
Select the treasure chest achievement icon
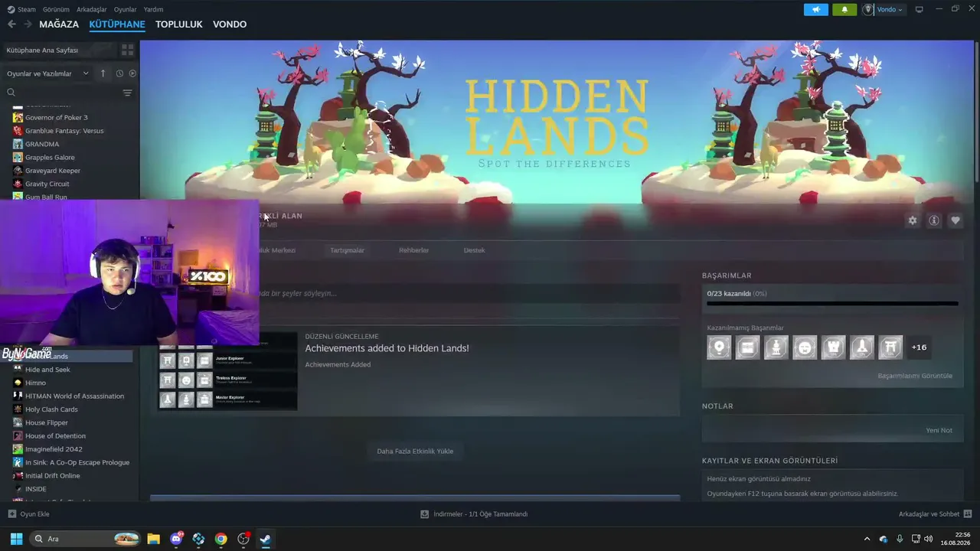pyautogui.click(x=748, y=347)
